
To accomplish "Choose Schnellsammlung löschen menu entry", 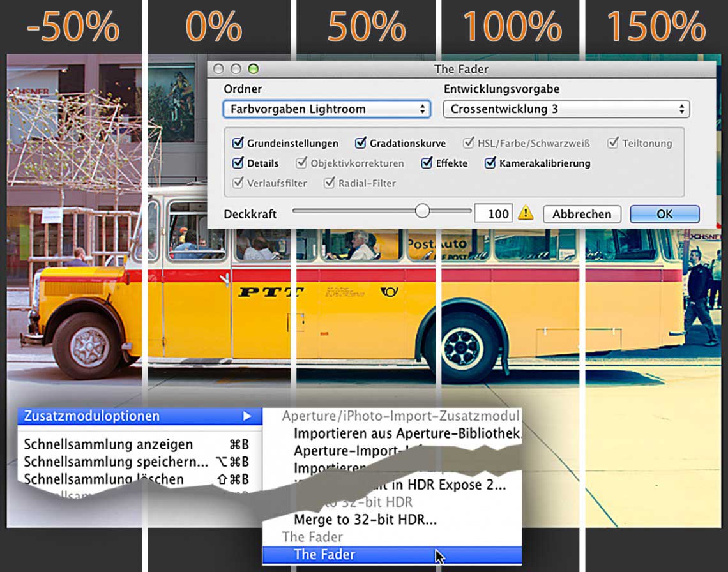I will click(137, 479).
